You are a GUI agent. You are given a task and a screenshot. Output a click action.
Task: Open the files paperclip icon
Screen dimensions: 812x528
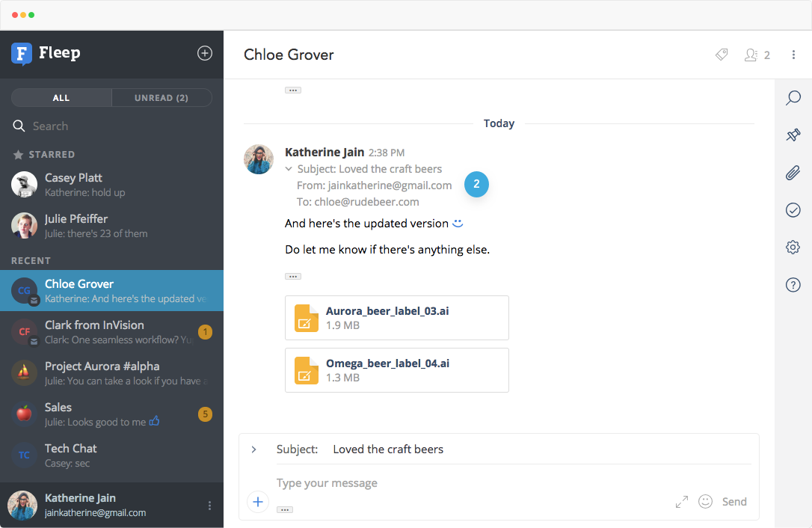tap(793, 173)
